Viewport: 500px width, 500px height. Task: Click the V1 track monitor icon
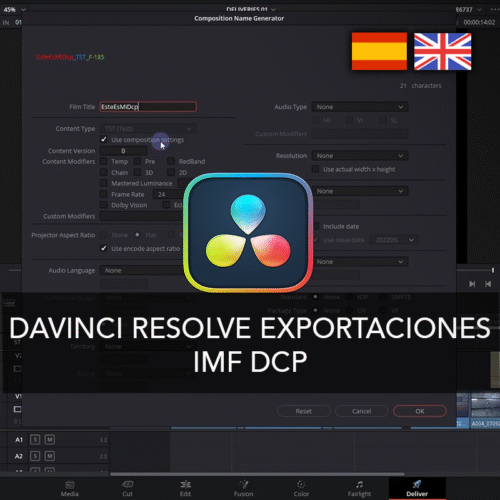click(17, 409)
